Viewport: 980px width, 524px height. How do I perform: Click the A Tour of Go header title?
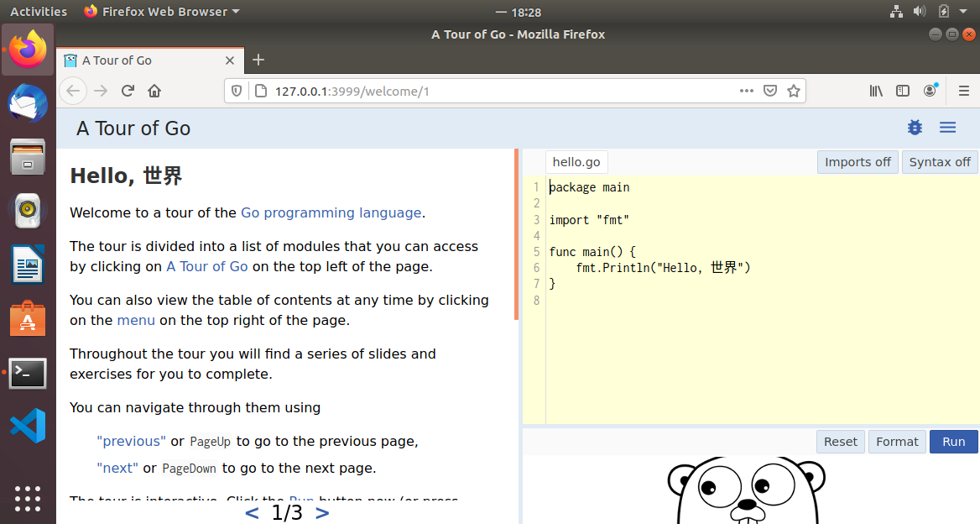133,128
